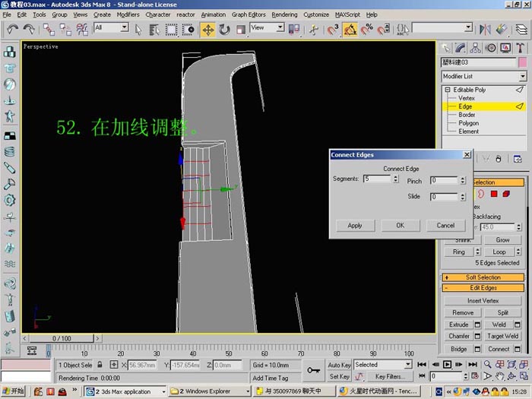
Task: Collapse the Edit Edges rollout
Action: (x=483, y=288)
